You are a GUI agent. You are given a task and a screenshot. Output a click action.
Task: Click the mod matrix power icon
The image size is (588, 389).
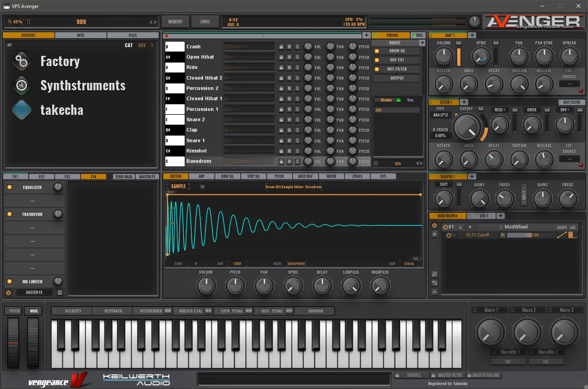435,225
